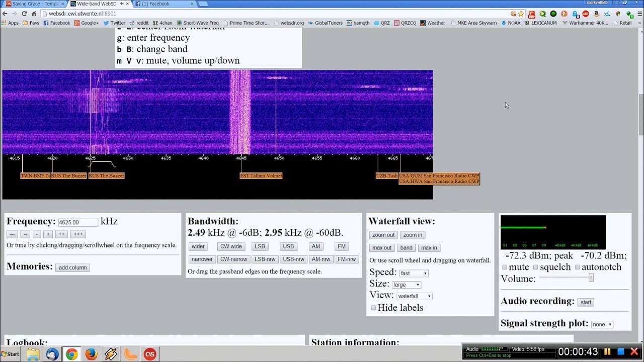Select USB demodulation mode

[288, 246]
